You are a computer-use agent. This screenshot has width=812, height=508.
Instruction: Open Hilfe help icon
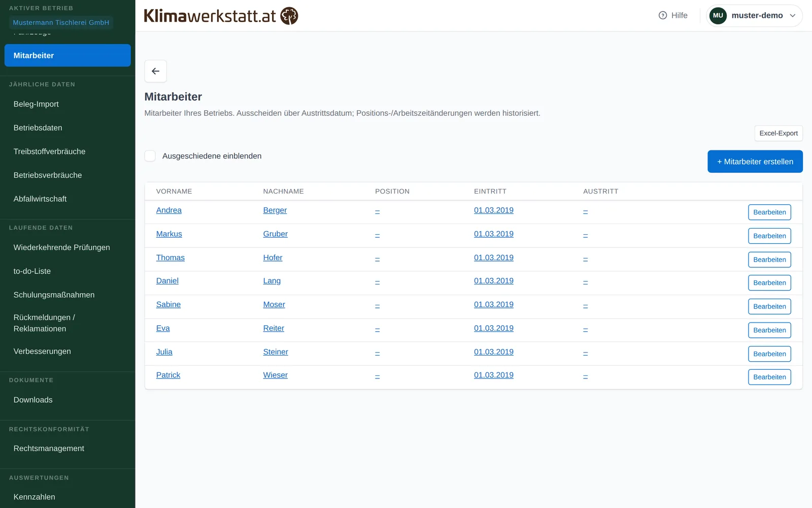(662, 15)
